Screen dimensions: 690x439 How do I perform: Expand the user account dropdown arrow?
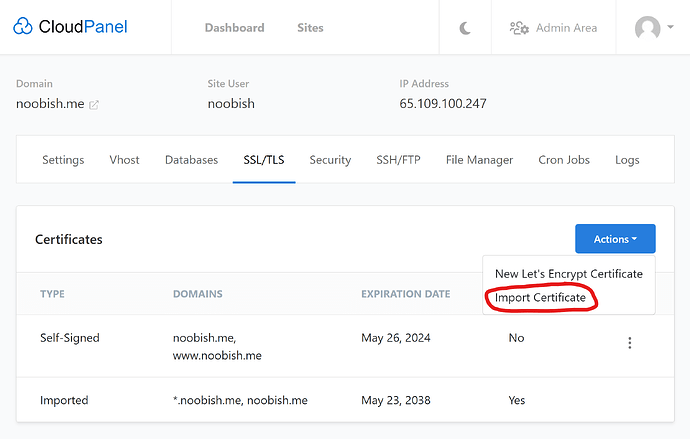(x=670, y=27)
